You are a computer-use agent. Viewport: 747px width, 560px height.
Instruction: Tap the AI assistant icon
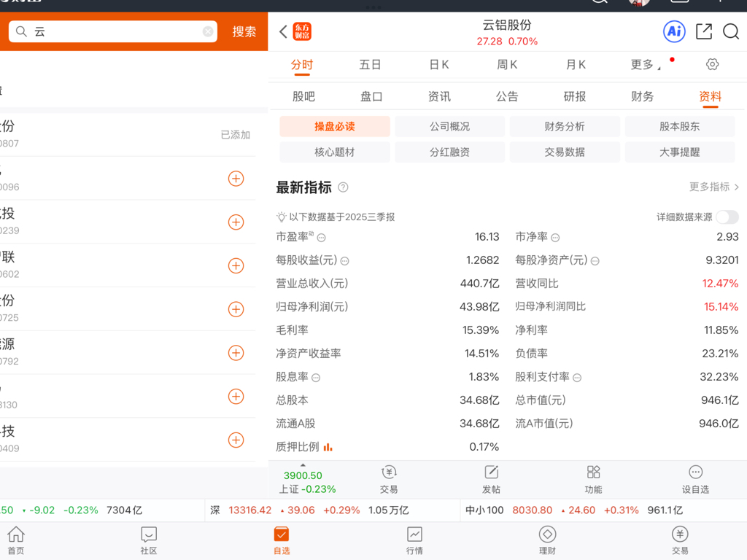click(x=674, y=31)
